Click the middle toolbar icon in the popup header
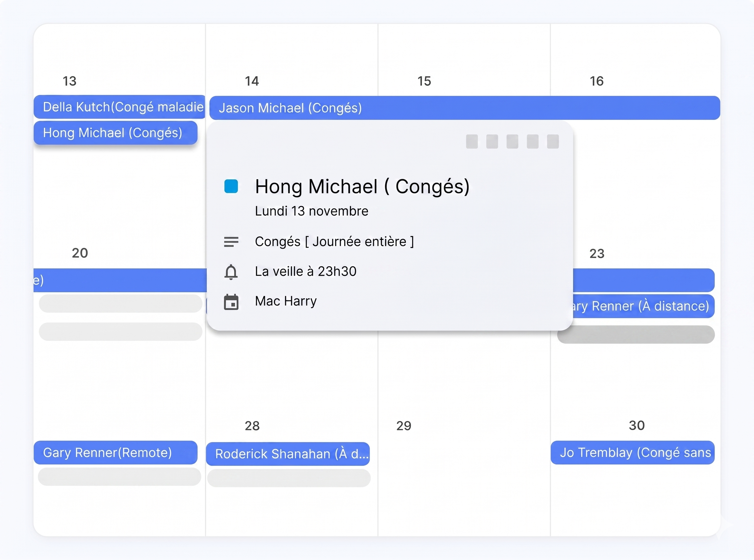The width and height of the screenshot is (754, 560). click(x=512, y=141)
